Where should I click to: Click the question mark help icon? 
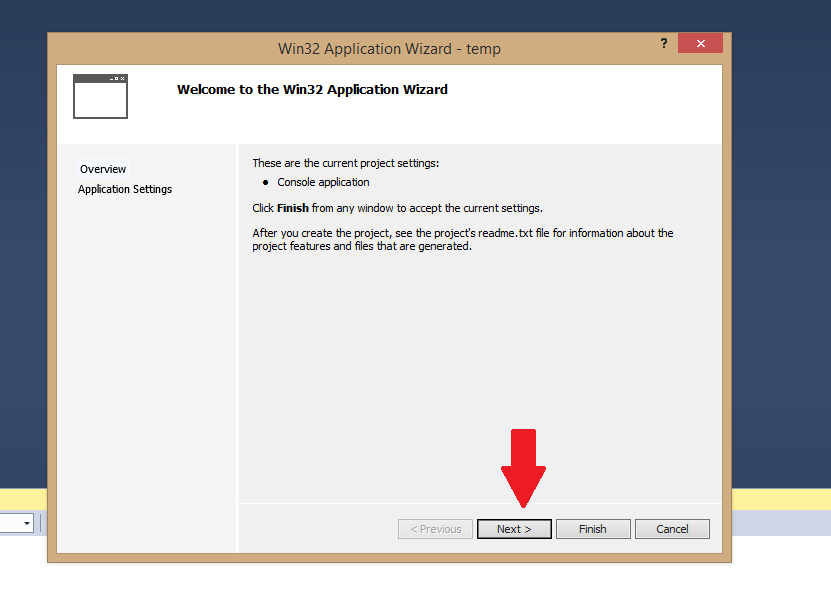(x=664, y=44)
